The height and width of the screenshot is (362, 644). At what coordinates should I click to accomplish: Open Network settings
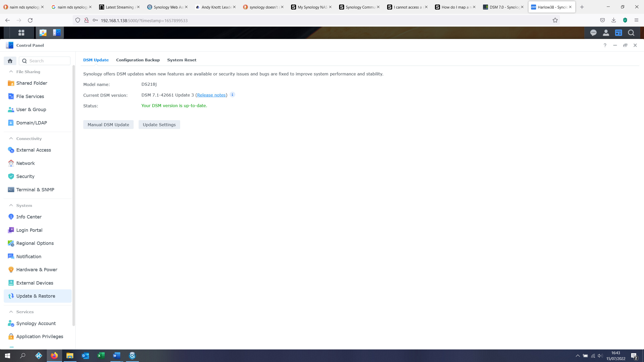point(38,163)
